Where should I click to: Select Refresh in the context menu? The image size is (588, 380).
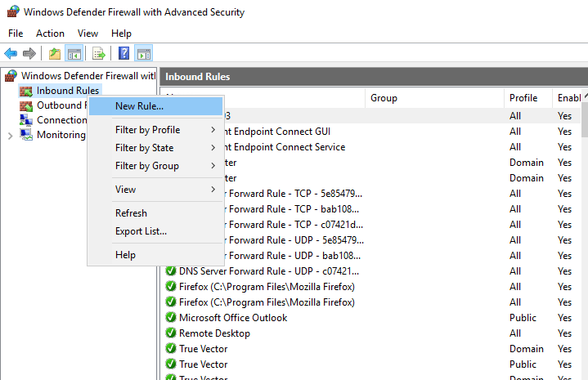(156, 212)
